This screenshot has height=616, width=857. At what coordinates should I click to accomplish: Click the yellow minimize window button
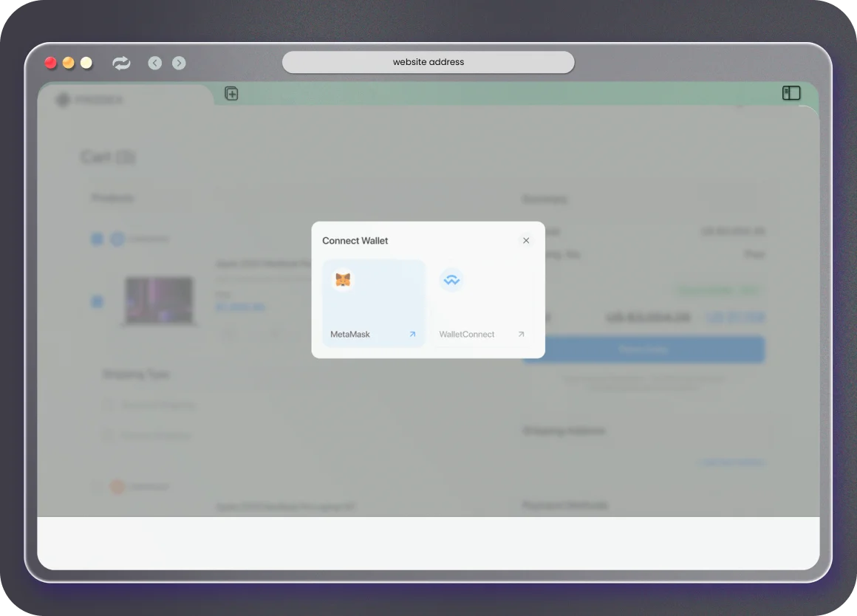tap(69, 63)
